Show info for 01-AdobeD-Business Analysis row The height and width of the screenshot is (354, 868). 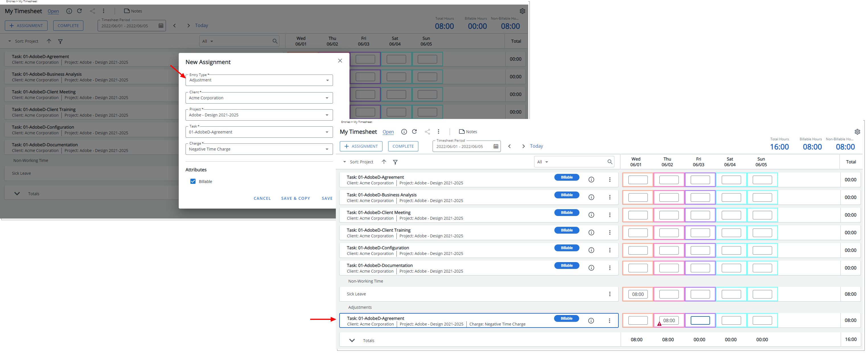click(591, 197)
